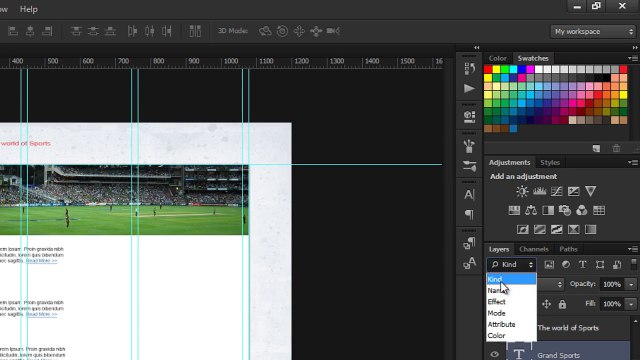Click the Distribute top edges icon
The image size is (640, 360).
pyautogui.click(x=76, y=31)
